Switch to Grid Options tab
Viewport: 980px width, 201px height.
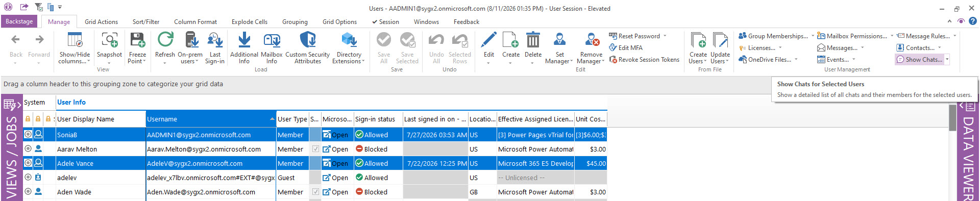[x=339, y=22]
